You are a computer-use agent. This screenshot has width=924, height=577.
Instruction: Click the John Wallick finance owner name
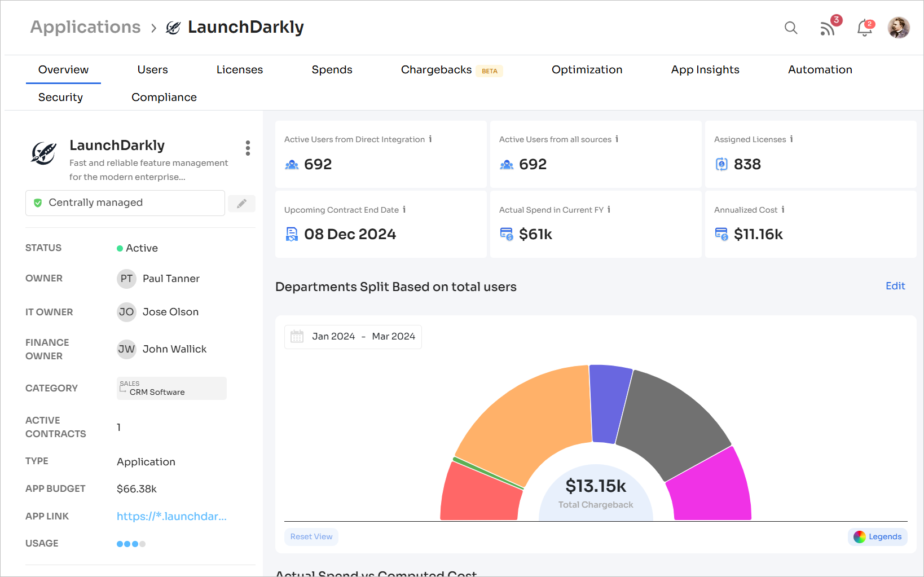(x=174, y=349)
